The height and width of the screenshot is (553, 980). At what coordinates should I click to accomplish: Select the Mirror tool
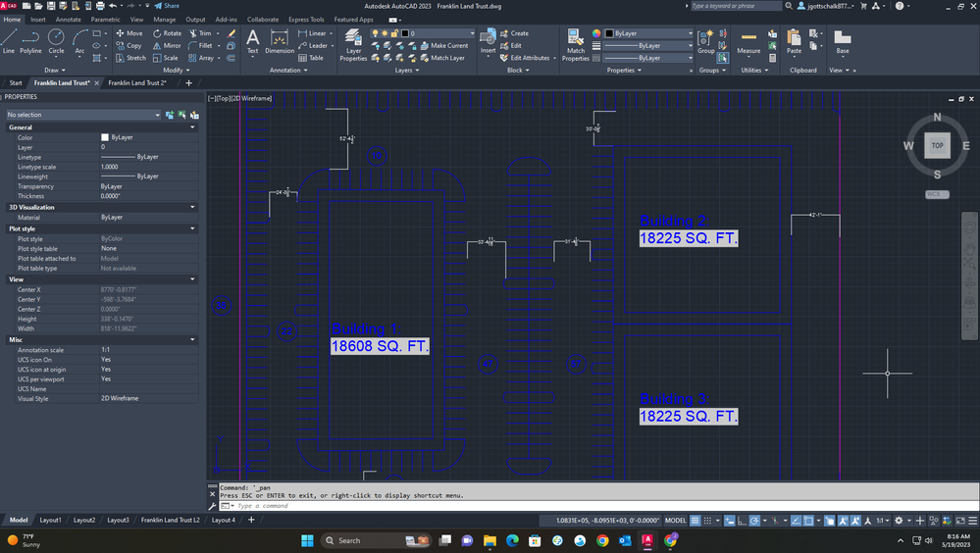coord(167,45)
